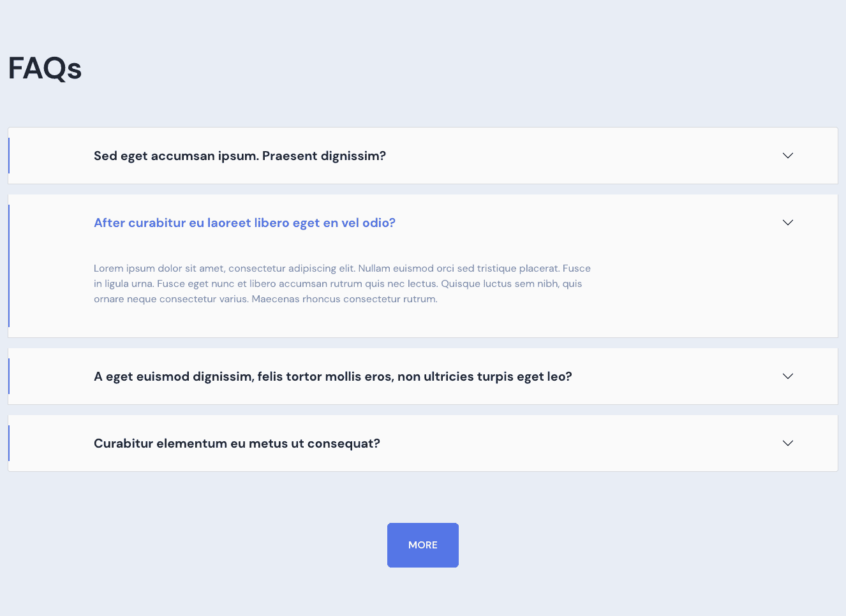Click the 'Curabitur elementum eu metus' question text
The image size is (846, 616).
coord(237,443)
